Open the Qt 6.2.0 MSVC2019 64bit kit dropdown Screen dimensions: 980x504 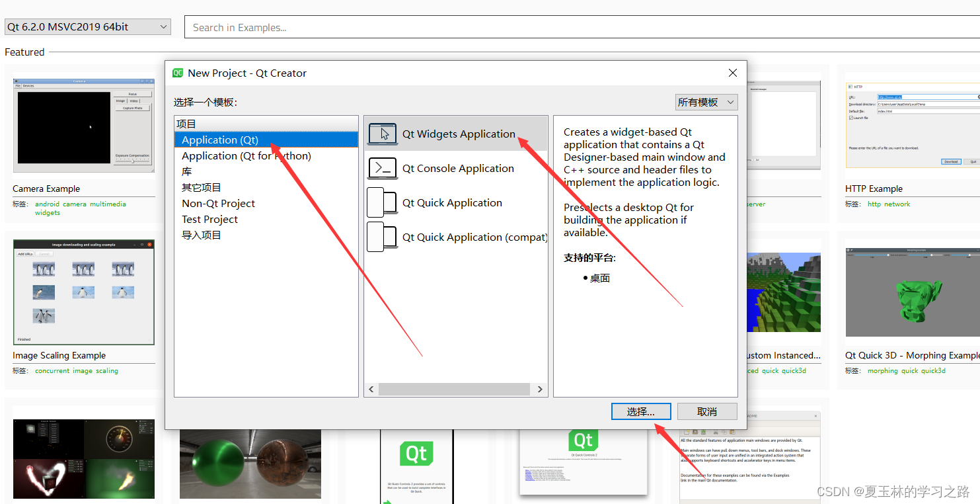(88, 27)
